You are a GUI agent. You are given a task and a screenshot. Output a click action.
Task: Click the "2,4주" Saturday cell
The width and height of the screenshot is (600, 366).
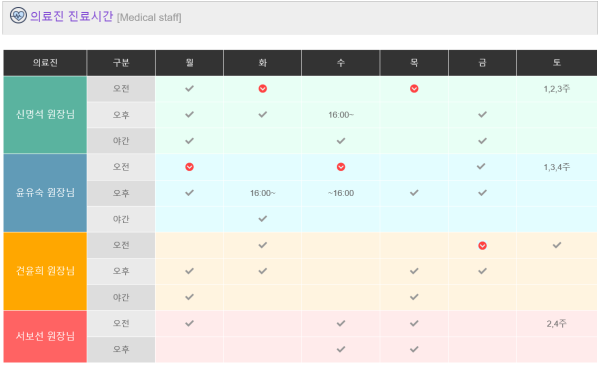pos(557,324)
